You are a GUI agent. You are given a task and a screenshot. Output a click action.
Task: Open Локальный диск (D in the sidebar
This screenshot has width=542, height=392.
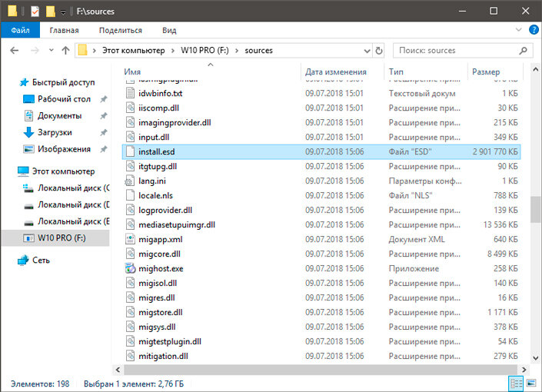pyautogui.click(x=73, y=204)
